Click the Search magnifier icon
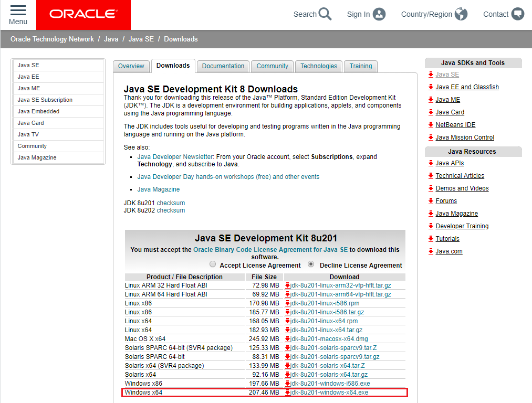532x403 pixels. [325, 14]
